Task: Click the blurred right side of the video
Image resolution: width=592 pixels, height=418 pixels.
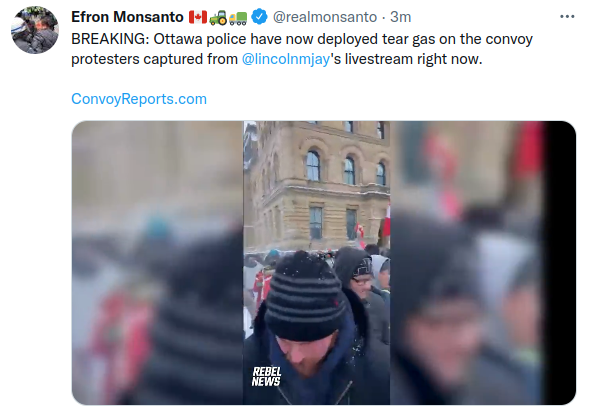Action: point(467,263)
